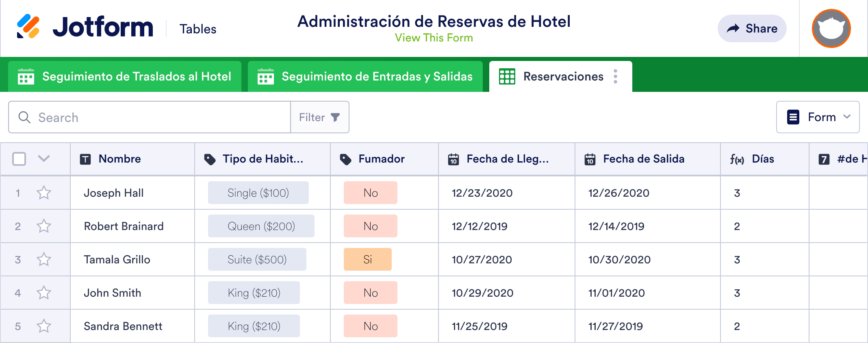The image size is (868, 343).
Task: Open the Reservaciones tab options menu
Action: [616, 76]
